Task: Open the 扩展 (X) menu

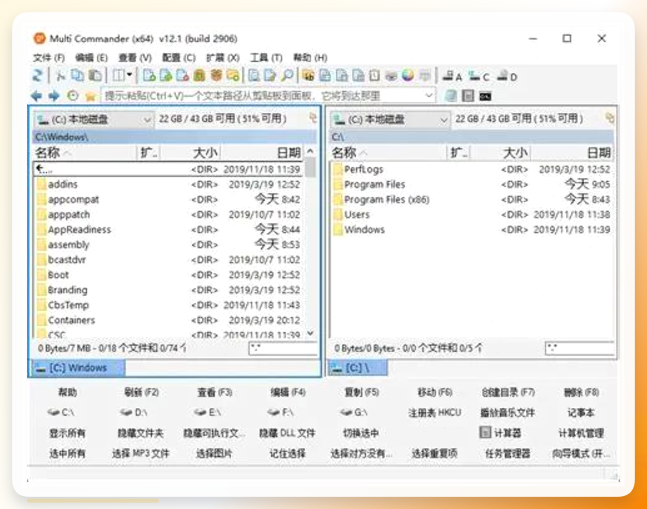Action: [x=222, y=58]
